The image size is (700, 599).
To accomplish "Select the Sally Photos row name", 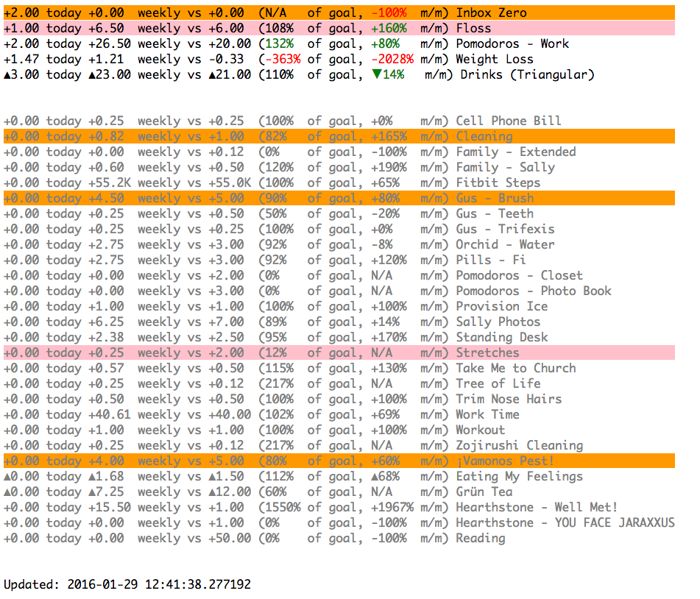I will [x=498, y=322].
